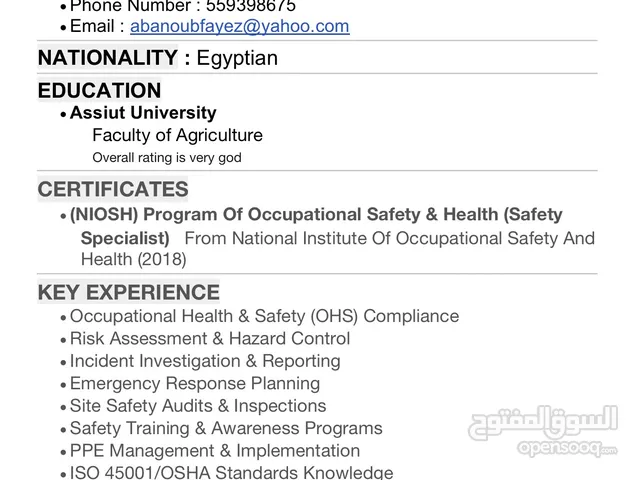
Task: Click the EDUCATION section heading
Action: (x=99, y=90)
